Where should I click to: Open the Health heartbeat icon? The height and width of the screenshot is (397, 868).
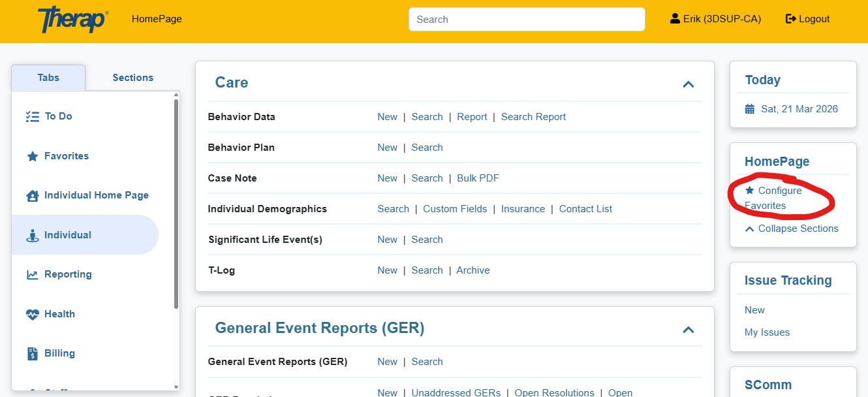(32, 314)
